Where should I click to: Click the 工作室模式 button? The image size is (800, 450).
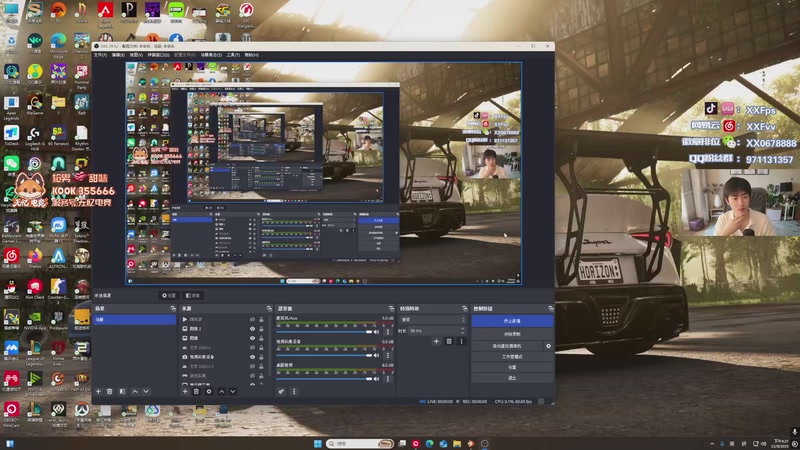[x=512, y=357]
